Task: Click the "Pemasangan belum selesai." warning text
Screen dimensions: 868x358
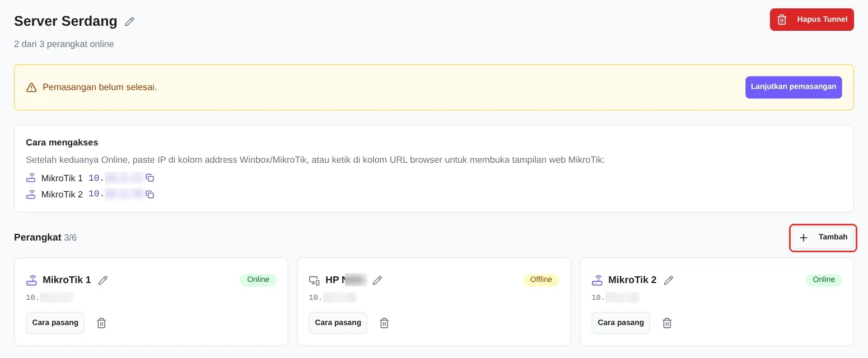Action: point(100,87)
